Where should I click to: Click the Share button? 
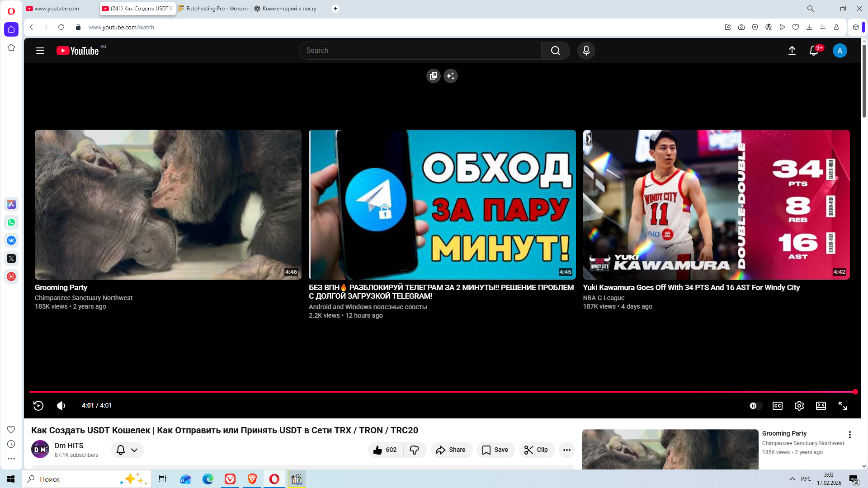(451, 450)
